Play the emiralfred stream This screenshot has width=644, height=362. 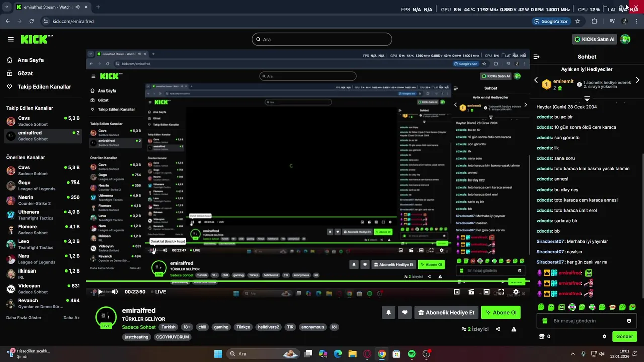click(100, 292)
